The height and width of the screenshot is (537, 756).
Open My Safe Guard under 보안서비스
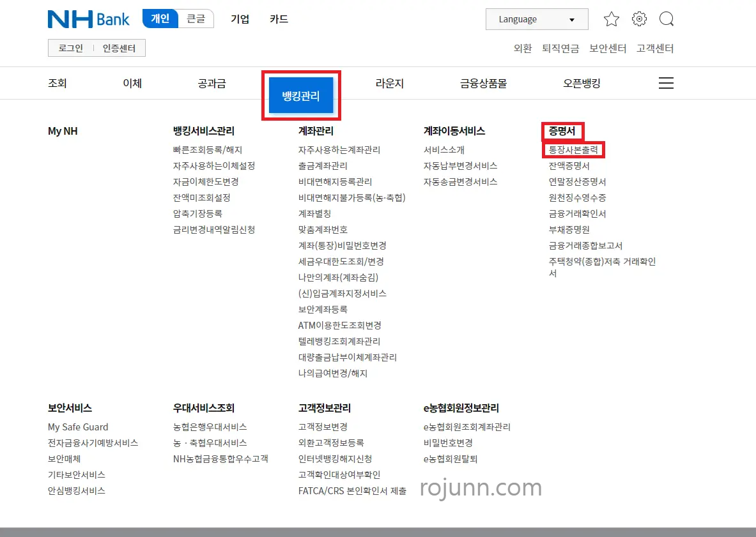78,427
